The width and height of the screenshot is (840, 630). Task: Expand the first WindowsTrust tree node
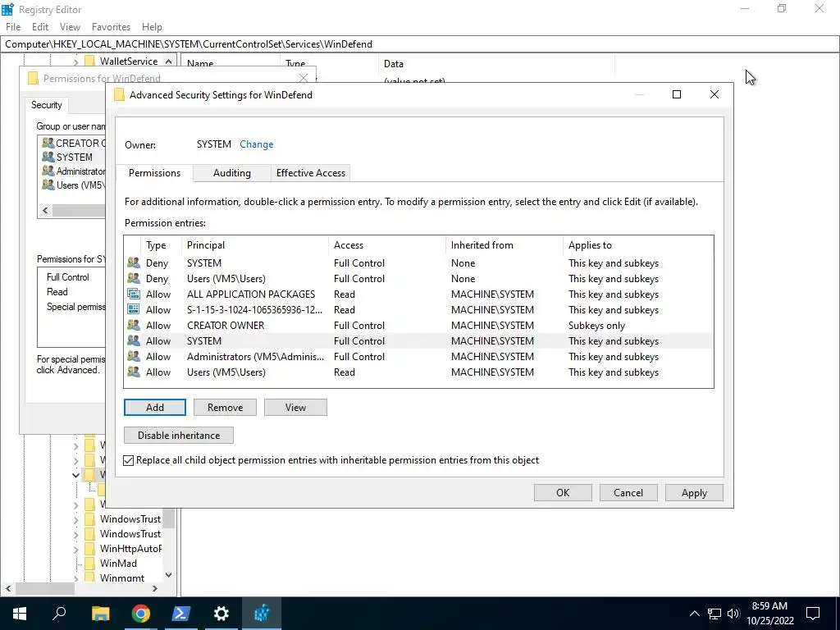coord(75,519)
